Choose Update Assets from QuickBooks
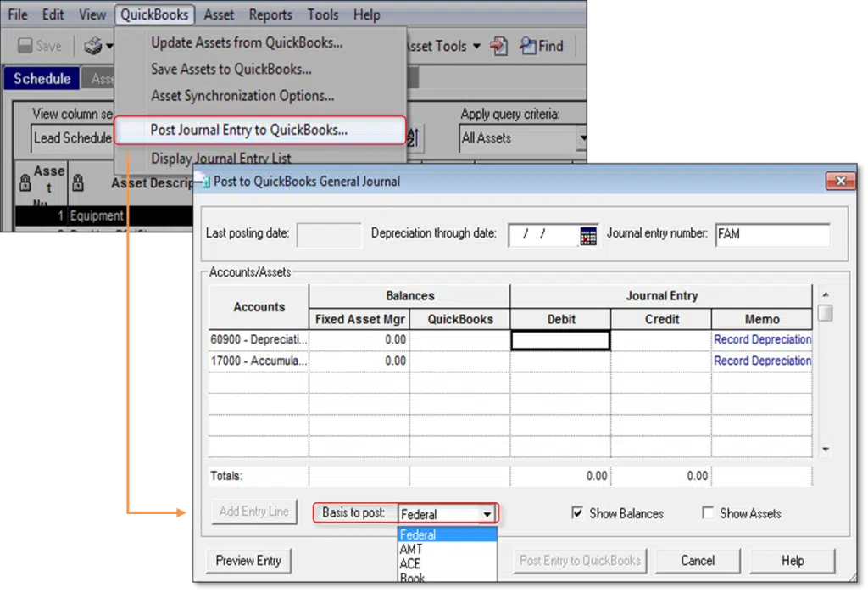The image size is (868, 593). pos(247,42)
